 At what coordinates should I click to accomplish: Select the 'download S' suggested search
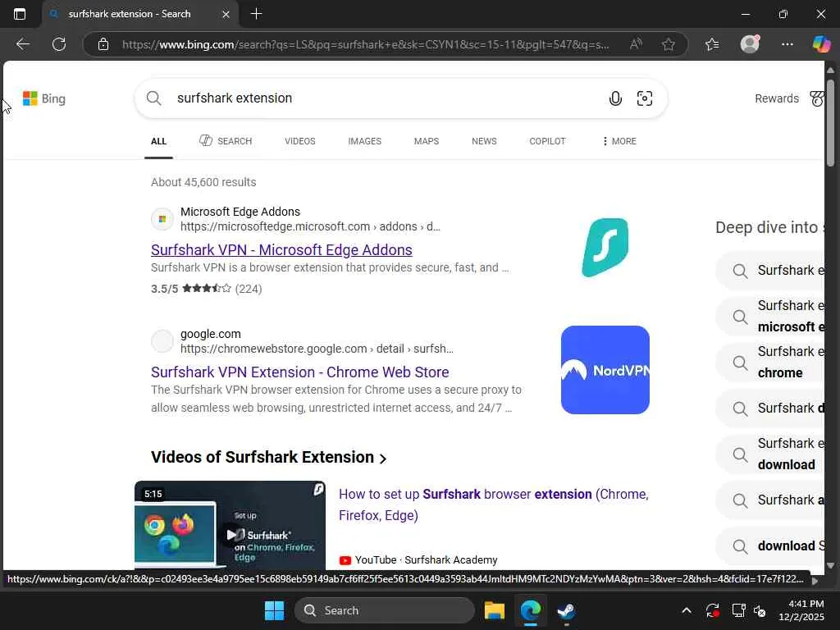coord(770,546)
